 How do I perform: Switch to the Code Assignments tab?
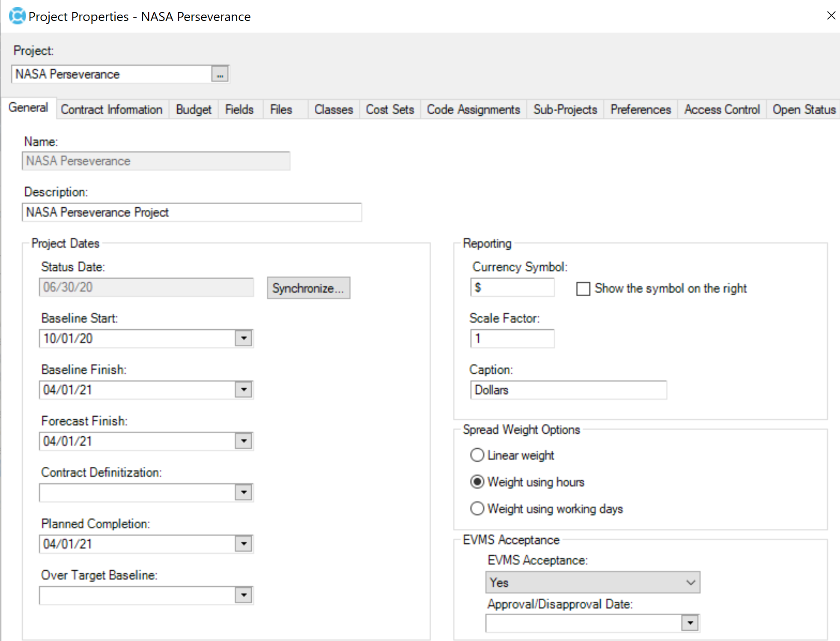pos(474,110)
